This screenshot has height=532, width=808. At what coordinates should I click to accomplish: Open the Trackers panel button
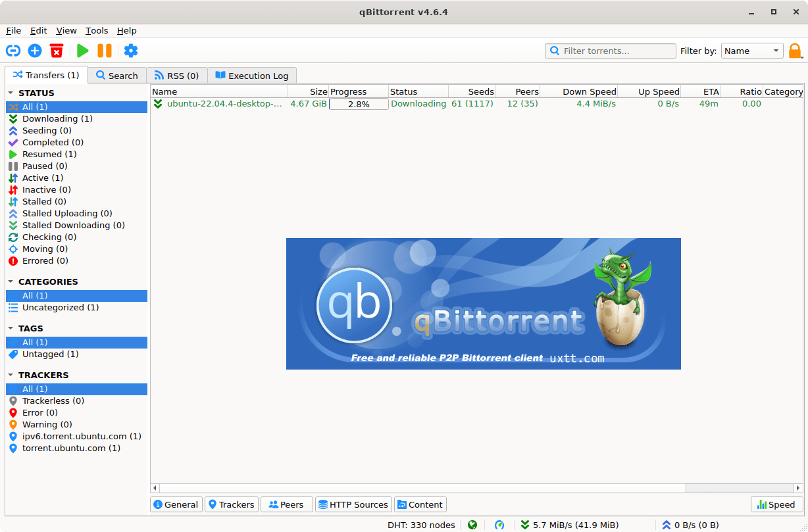click(x=231, y=504)
